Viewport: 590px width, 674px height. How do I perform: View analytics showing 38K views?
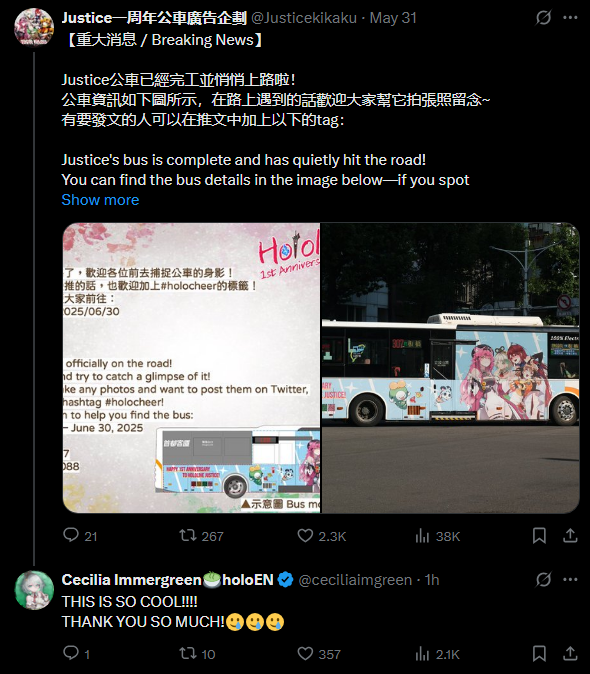click(437, 536)
